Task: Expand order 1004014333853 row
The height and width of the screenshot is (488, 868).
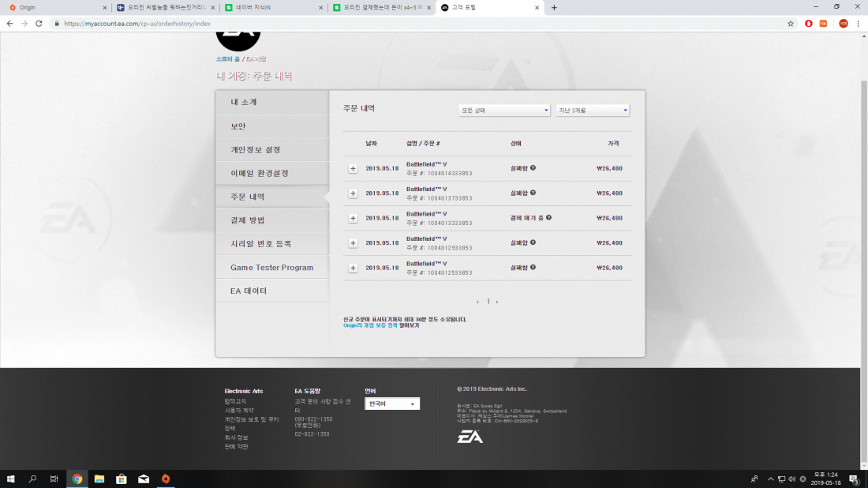Action: [353, 168]
